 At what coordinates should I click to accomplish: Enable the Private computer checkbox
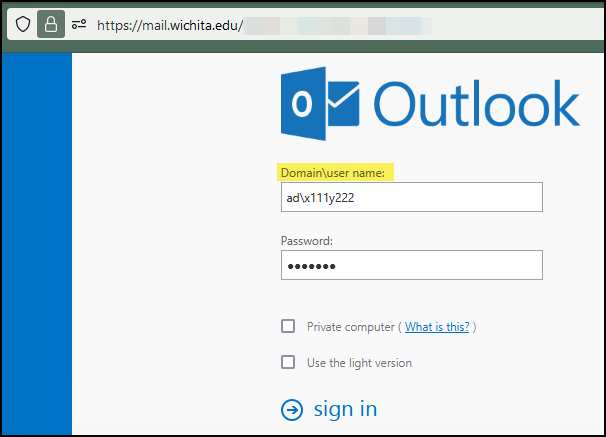pyautogui.click(x=288, y=326)
